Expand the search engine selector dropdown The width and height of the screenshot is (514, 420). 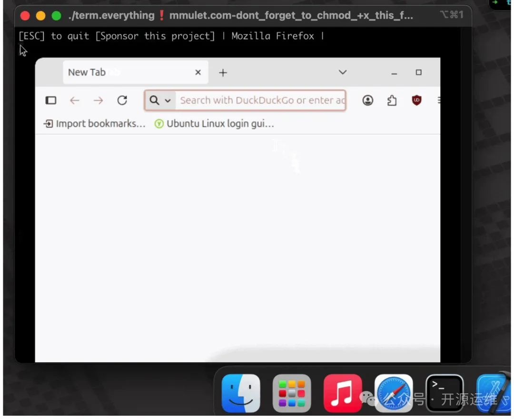tap(160, 100)
